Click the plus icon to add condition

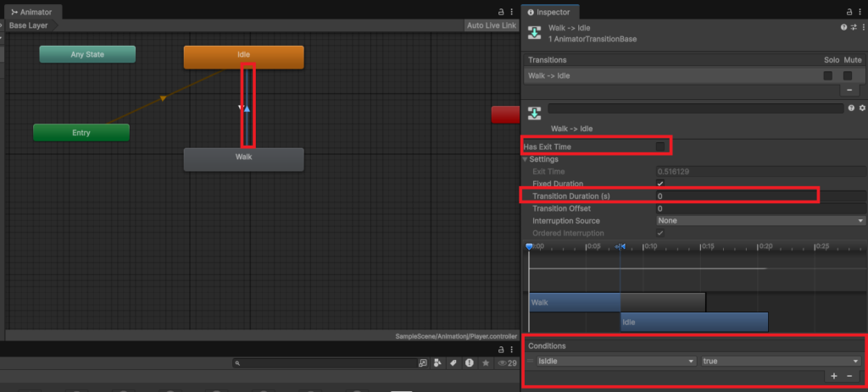click(834, 375)
